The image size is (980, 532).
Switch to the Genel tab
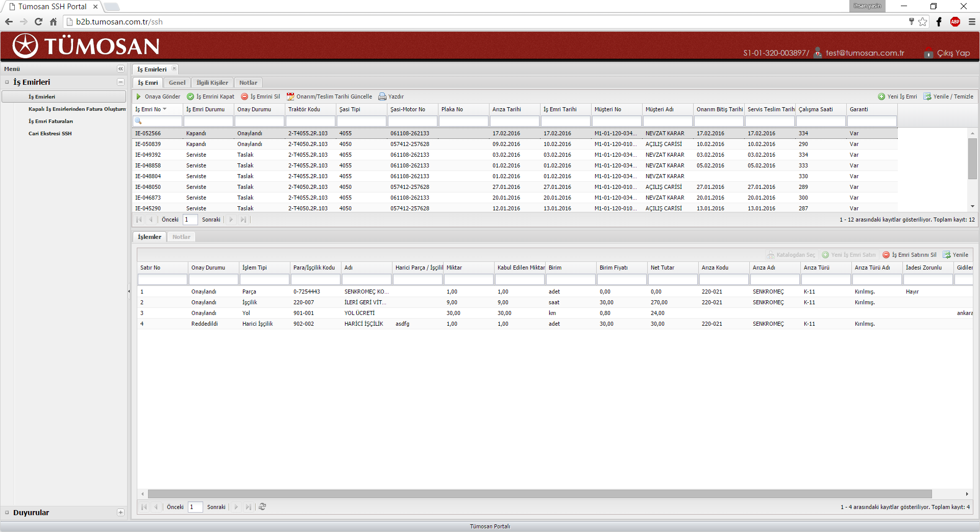[x=177, y=83]
